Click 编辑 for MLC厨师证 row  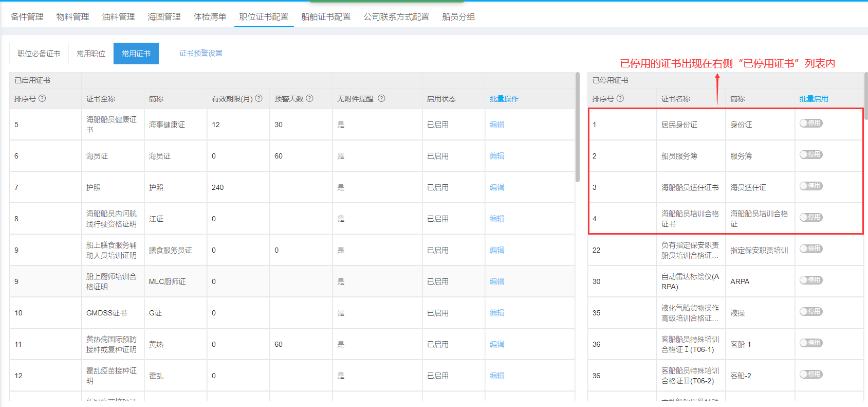pos(497,281)
